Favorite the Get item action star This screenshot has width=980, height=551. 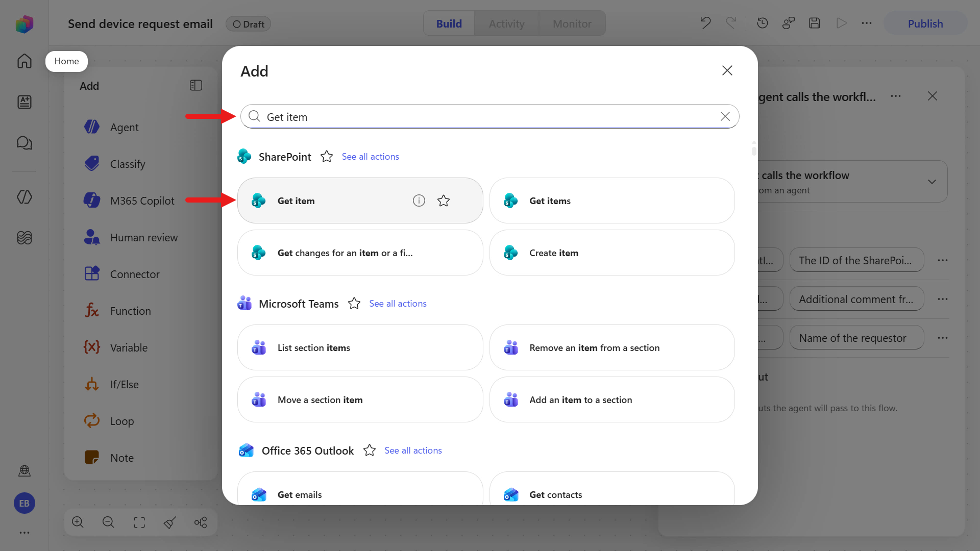(x=444, y=201)
